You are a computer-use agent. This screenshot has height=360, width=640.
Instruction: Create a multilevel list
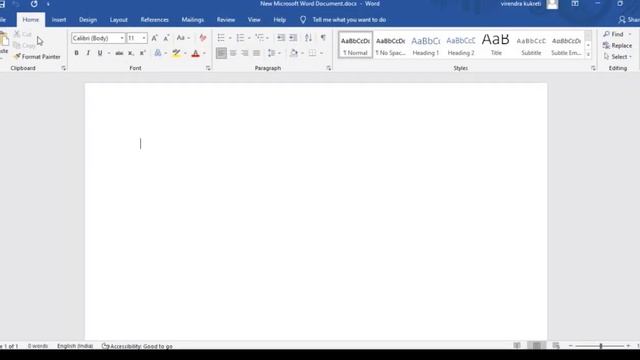[x=259, y=38]
